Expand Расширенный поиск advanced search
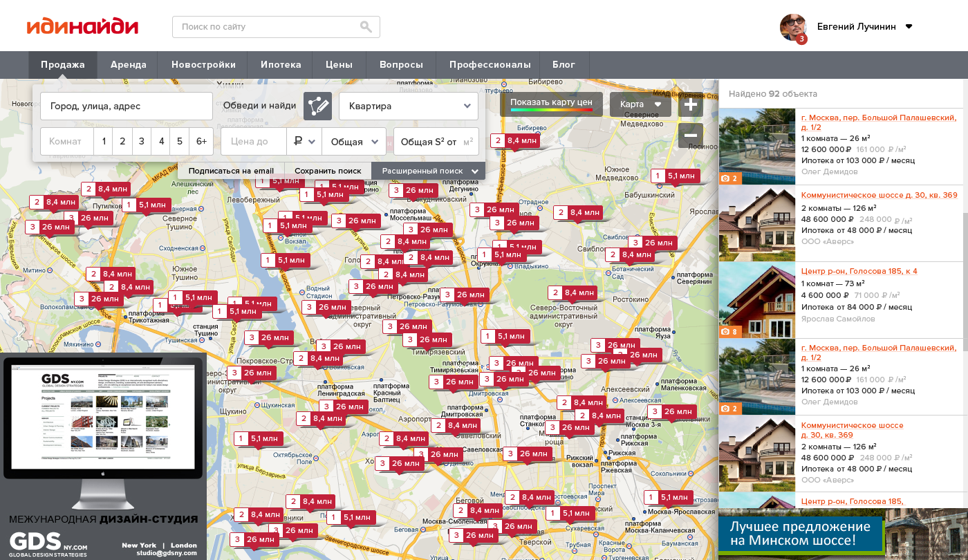This screenshot has width=968, height=560. click(428, 171)
